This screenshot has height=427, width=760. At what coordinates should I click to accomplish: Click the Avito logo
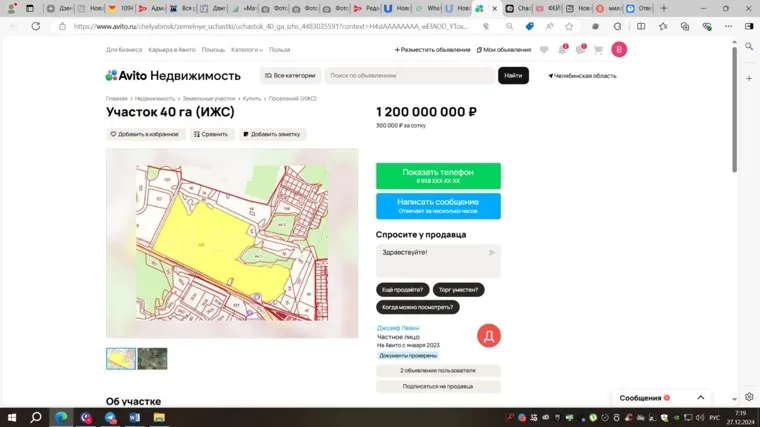pyautogui.click(x=173, y=75)
